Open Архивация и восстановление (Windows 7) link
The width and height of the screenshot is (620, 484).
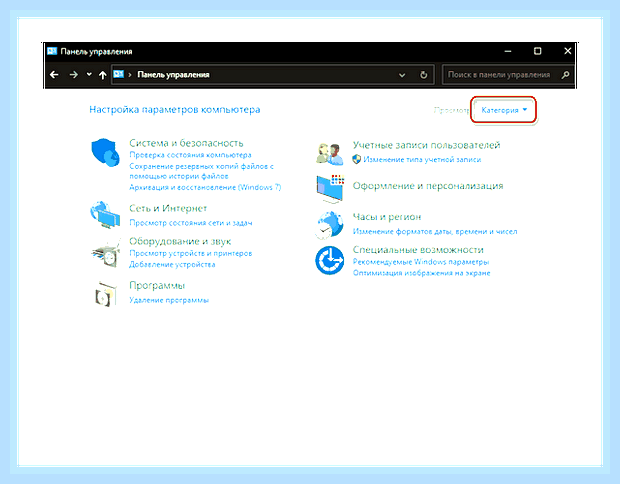pyautogui.click(x=205, y=187)
